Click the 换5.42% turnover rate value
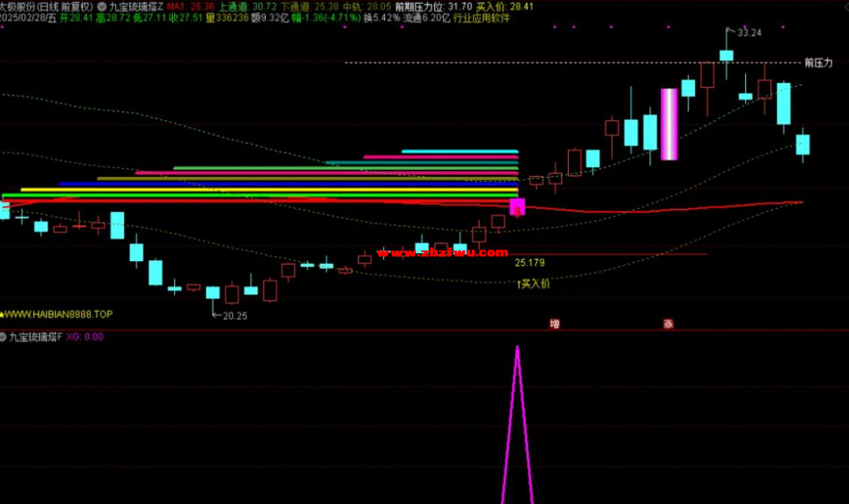This screenshot has height=504, width=849. coord(382,18)
